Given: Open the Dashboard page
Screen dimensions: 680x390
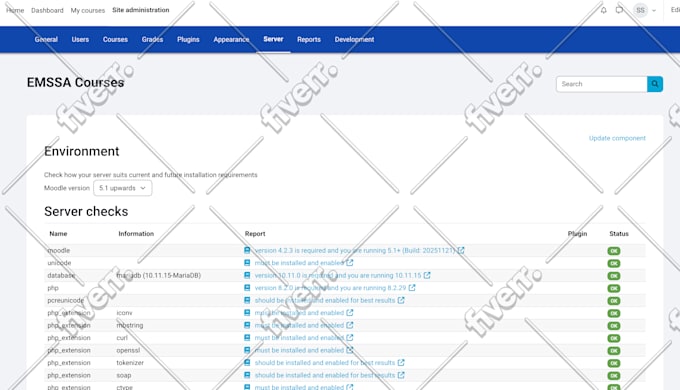Looking at the screenshot, I should click(47, 10).
